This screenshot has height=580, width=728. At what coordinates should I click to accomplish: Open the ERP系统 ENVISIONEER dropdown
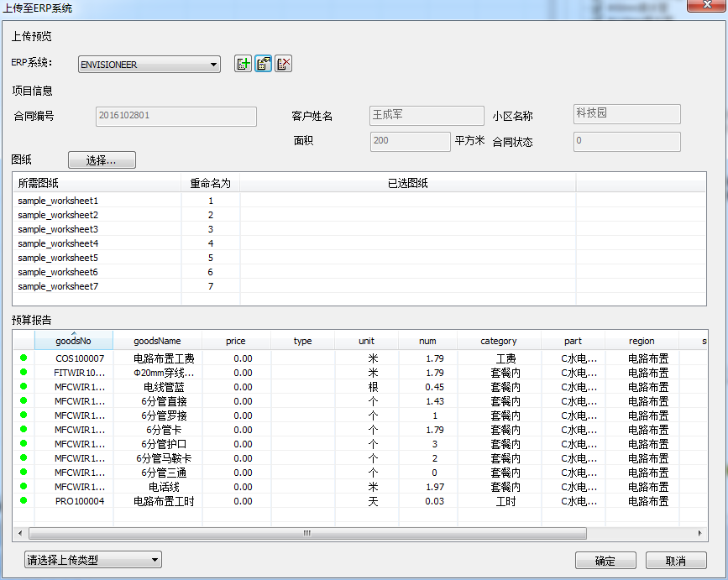click(149, 65)
